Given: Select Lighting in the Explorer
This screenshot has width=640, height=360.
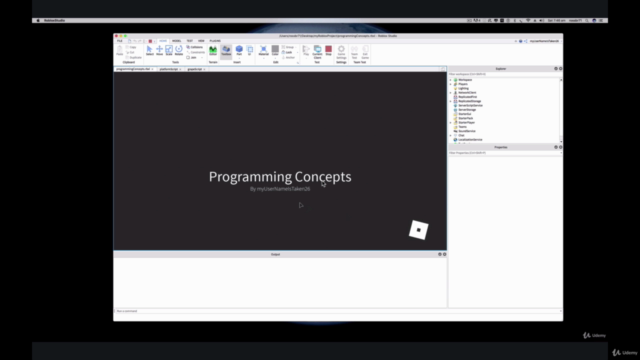Looking at the screenshot, I should [463, 89].
